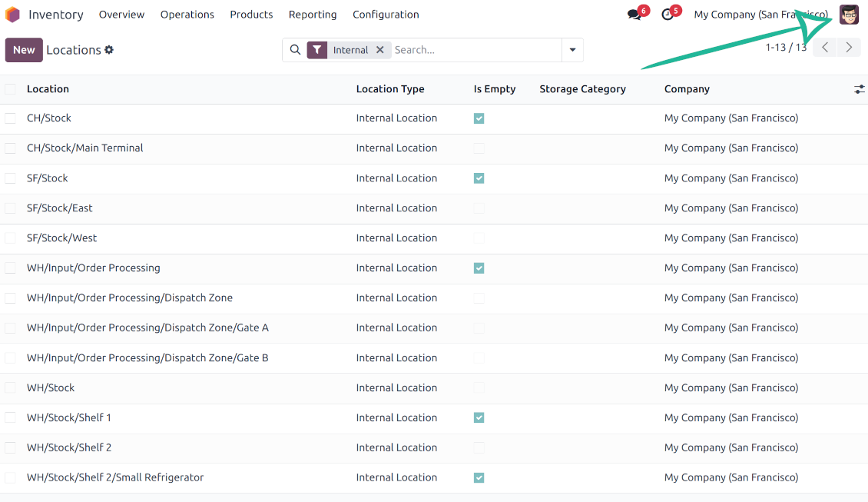Viewport: 868px width, 502px height.
Task: Click the Locations settings gear icon
Action: [x=109, y=50]
